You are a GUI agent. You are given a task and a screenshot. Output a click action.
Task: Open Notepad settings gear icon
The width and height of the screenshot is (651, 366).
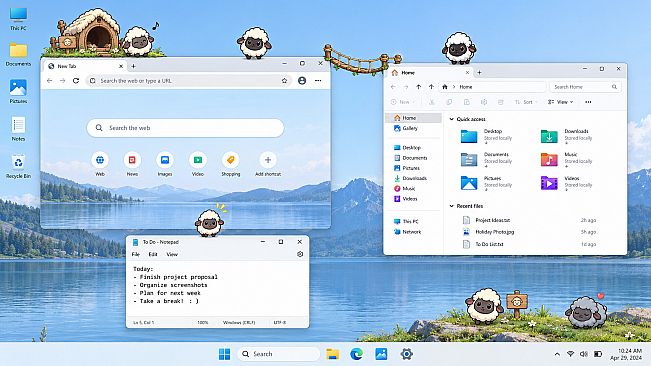(300, 254)
